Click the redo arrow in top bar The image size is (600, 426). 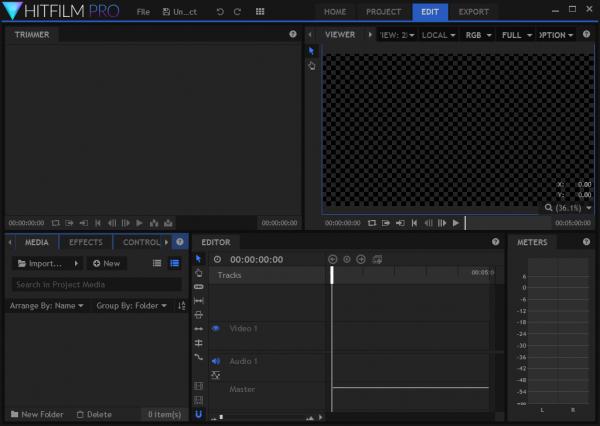(x=237, y=11)
